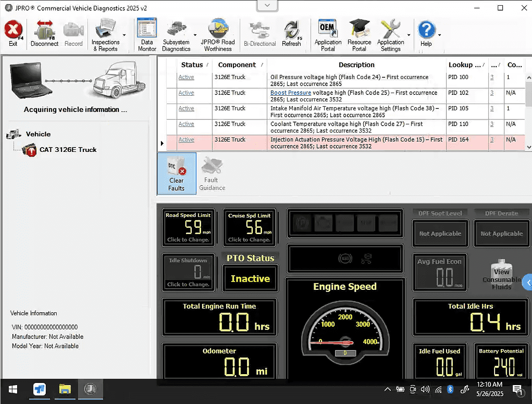Viewport: 532px width, 404px height.
Task: Open the Boost Pressure fault link
Action: coord(290,93)
